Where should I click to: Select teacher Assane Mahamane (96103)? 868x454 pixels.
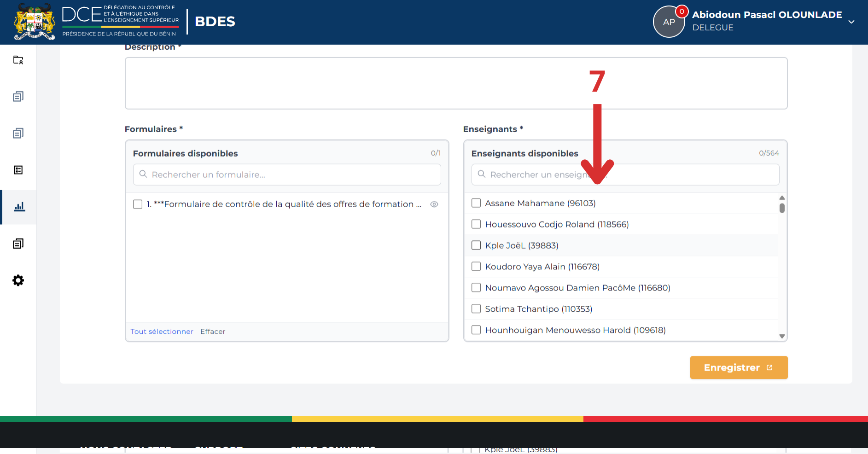tap(476, 203)
